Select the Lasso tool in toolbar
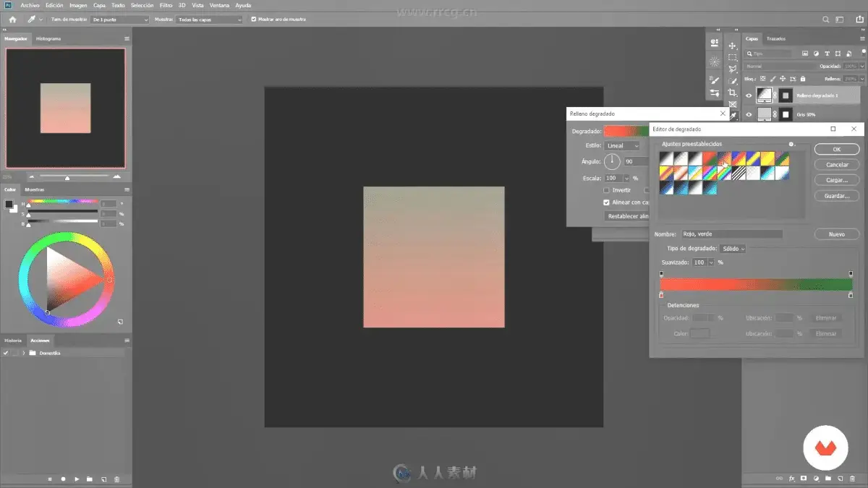 click(x=732, y=69)
